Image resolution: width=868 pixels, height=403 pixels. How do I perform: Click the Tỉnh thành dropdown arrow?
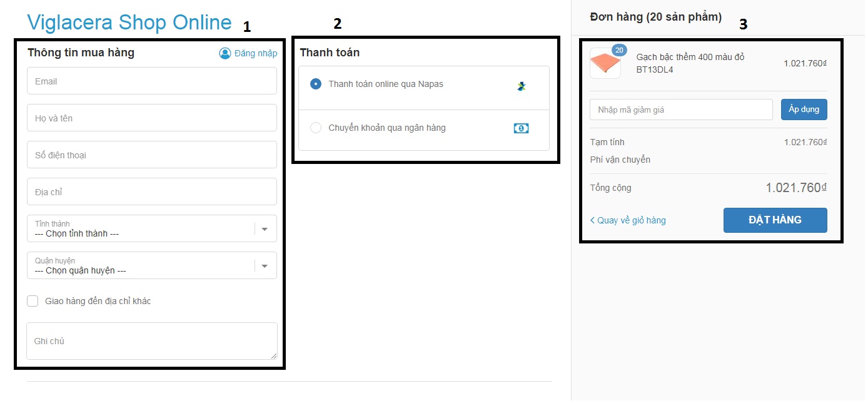coord(265,229)
